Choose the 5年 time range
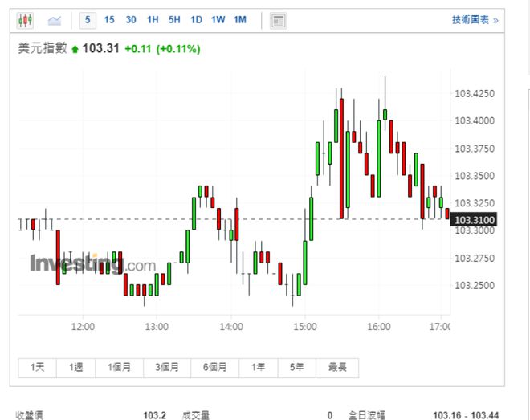Screen dimensions: 530x420 tap(297, 368)
